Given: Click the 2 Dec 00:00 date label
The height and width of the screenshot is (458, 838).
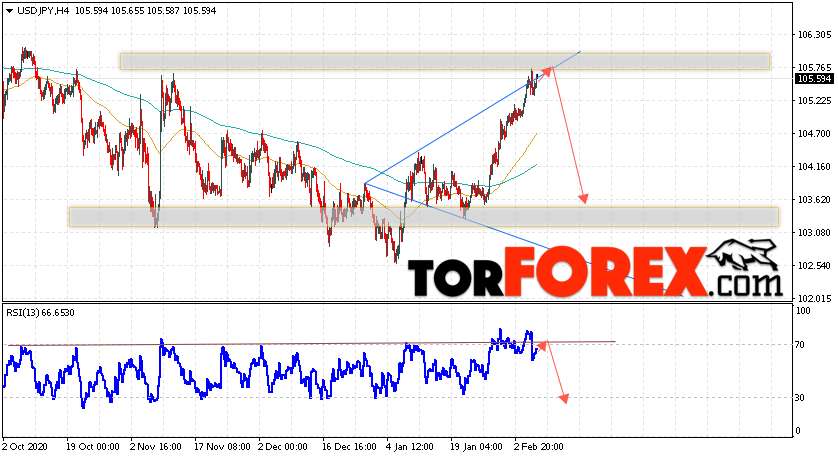Looking at the screenshot, I should 283,447.
